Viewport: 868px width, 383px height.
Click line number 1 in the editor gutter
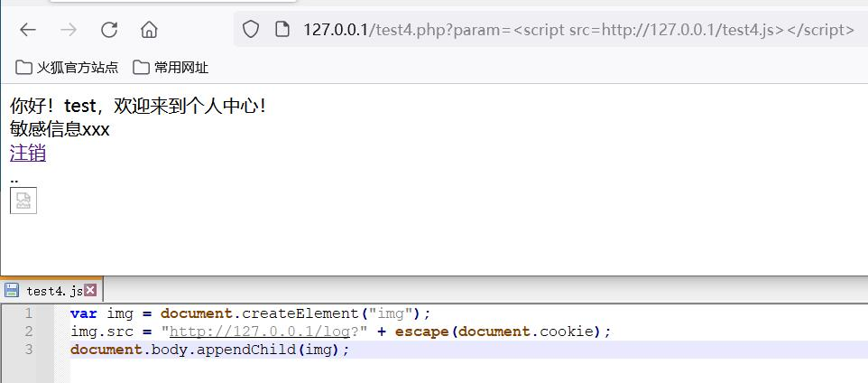[28, 313]
